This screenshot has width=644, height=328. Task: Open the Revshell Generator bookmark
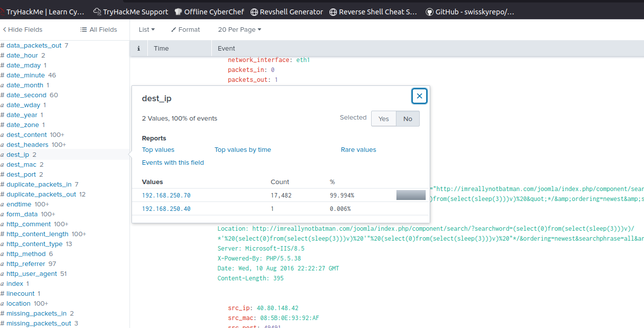(287, 12)
